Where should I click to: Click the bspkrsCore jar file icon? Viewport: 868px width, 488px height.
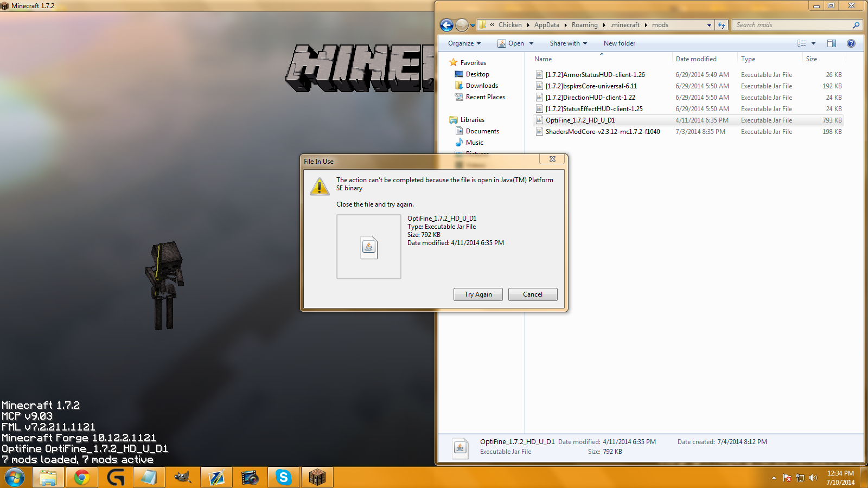539,86
